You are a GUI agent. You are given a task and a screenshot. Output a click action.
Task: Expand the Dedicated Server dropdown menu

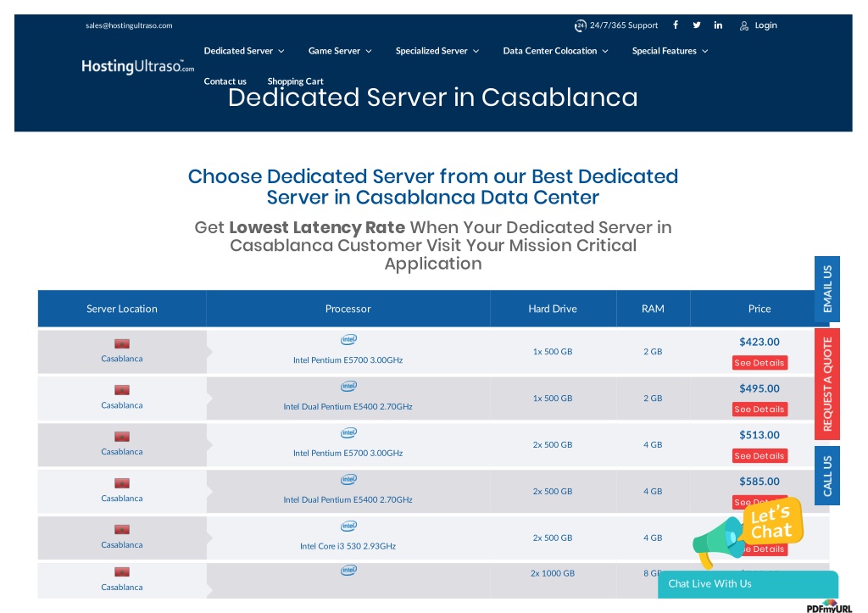pos(244,51)
